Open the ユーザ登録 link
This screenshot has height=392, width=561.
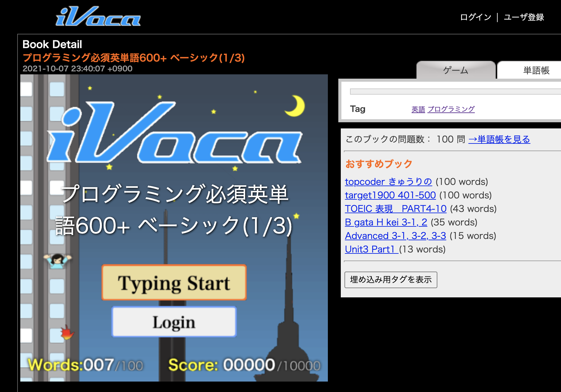tap(524, 17)
